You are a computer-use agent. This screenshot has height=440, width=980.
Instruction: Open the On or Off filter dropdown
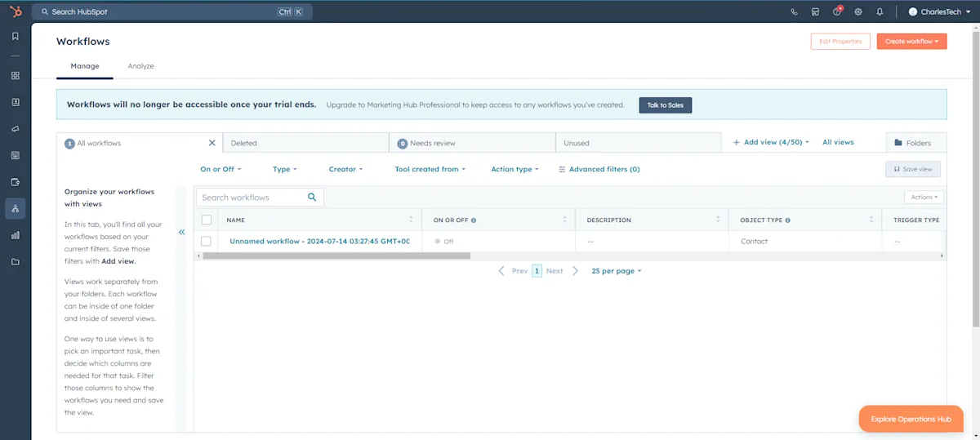(220, 169)
